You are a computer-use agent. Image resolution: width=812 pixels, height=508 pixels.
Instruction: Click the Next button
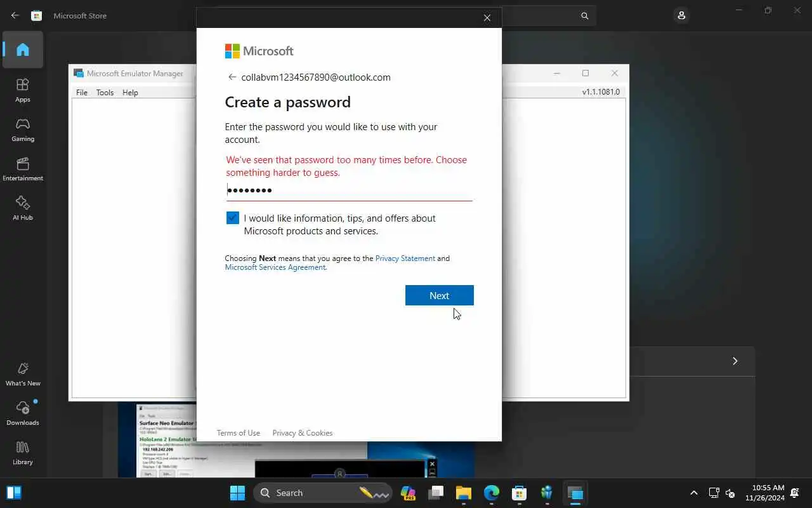440,295
